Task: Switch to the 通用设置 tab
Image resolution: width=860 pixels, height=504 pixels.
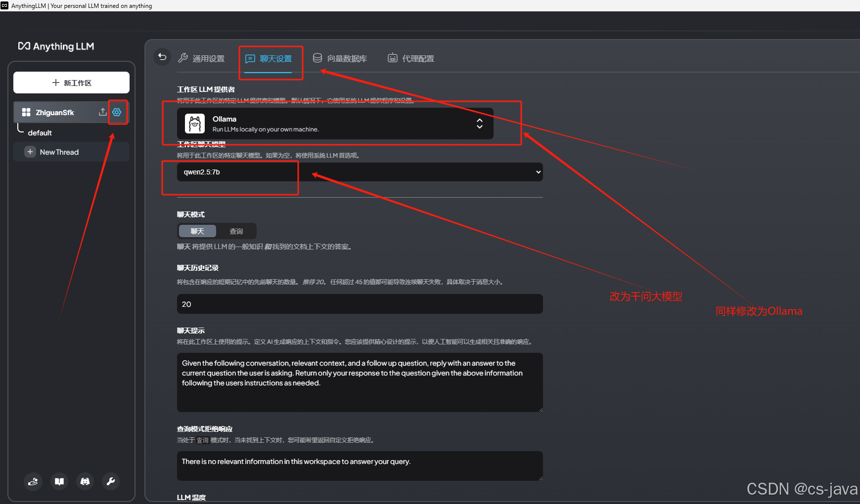Action: (201, 58)
